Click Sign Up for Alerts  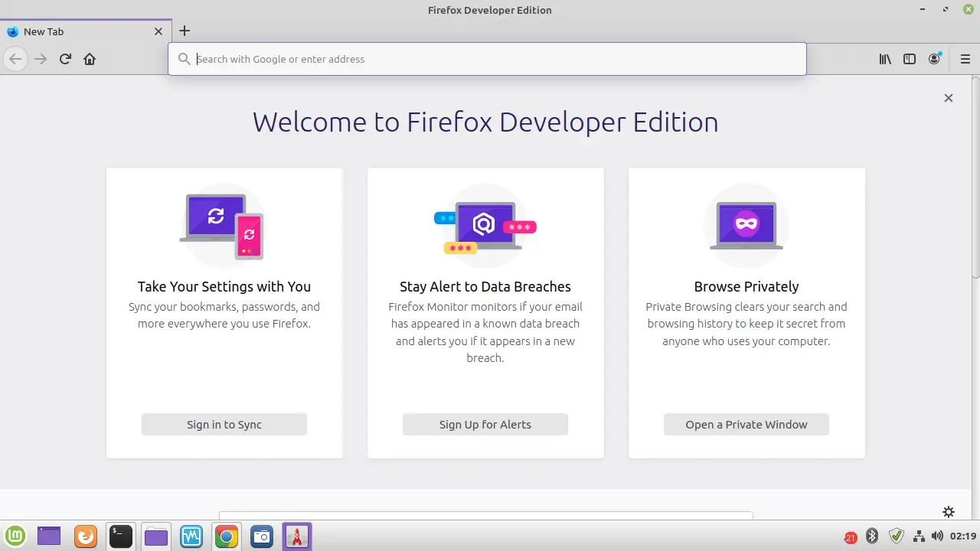click(x=485, y=425)
